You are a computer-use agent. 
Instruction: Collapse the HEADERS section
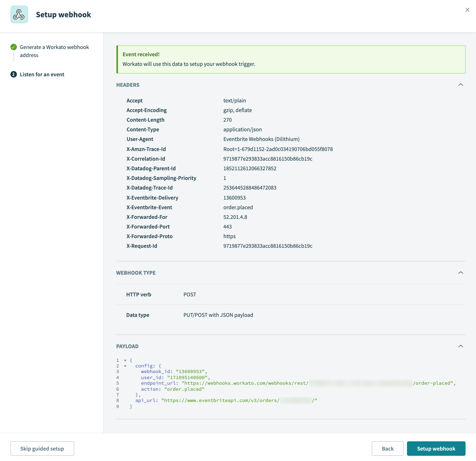point(461,85)
